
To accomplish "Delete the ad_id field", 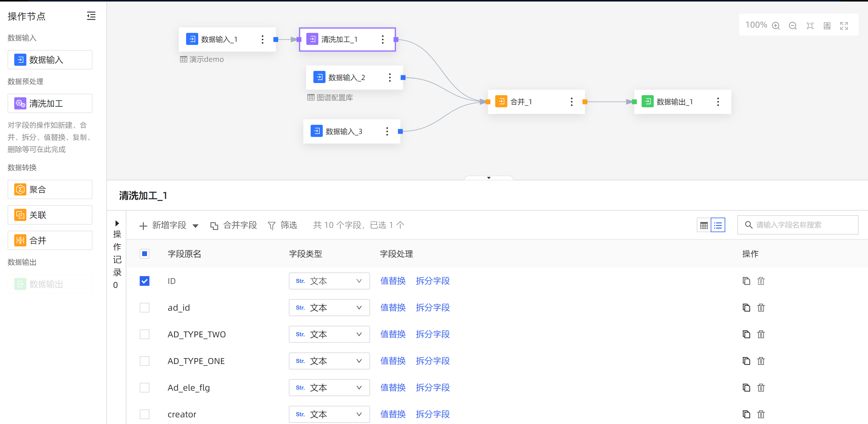I will point(761,307).
